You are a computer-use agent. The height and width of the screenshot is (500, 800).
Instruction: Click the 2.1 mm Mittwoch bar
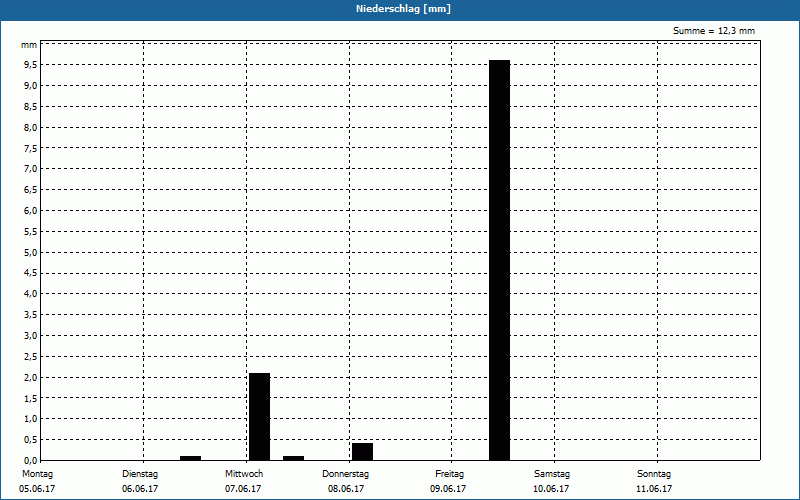pyautogui.click(x=259, y=416)
